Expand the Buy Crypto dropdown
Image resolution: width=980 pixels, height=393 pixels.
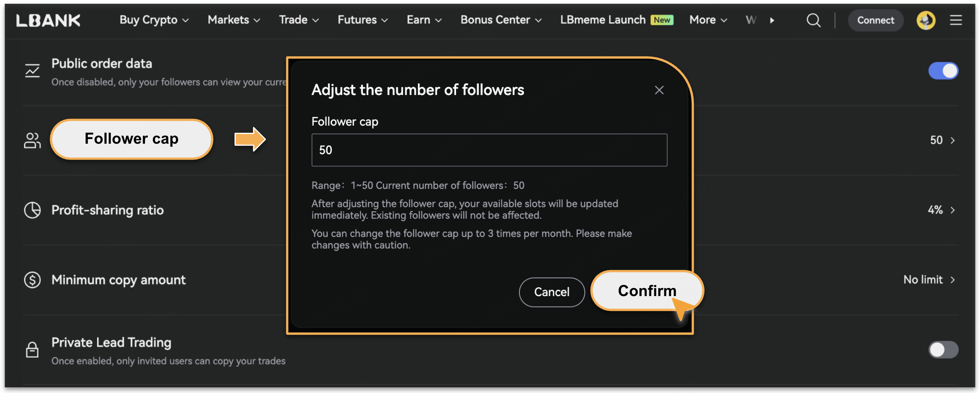pyautogui.click(x=154, y=20)
